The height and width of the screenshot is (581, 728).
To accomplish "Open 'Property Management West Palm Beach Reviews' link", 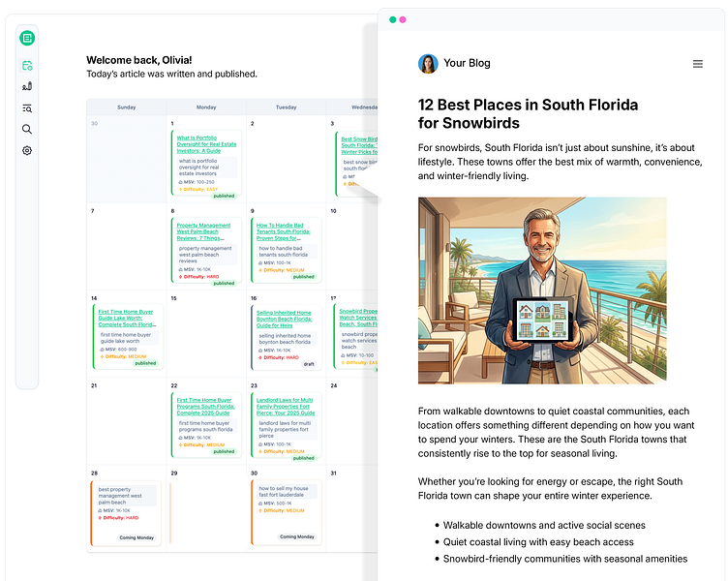I will point(203,231).
